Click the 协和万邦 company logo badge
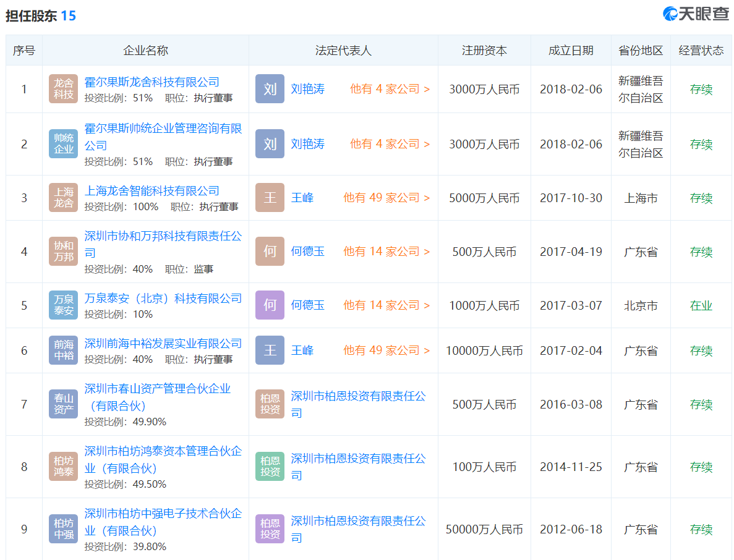 (63, 252)
